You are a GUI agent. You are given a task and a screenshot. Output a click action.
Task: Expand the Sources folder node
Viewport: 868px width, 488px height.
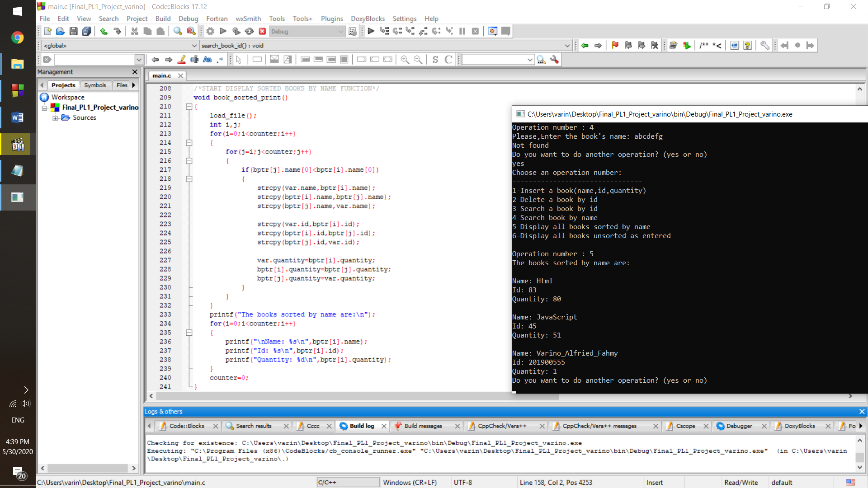pos(55,118)
